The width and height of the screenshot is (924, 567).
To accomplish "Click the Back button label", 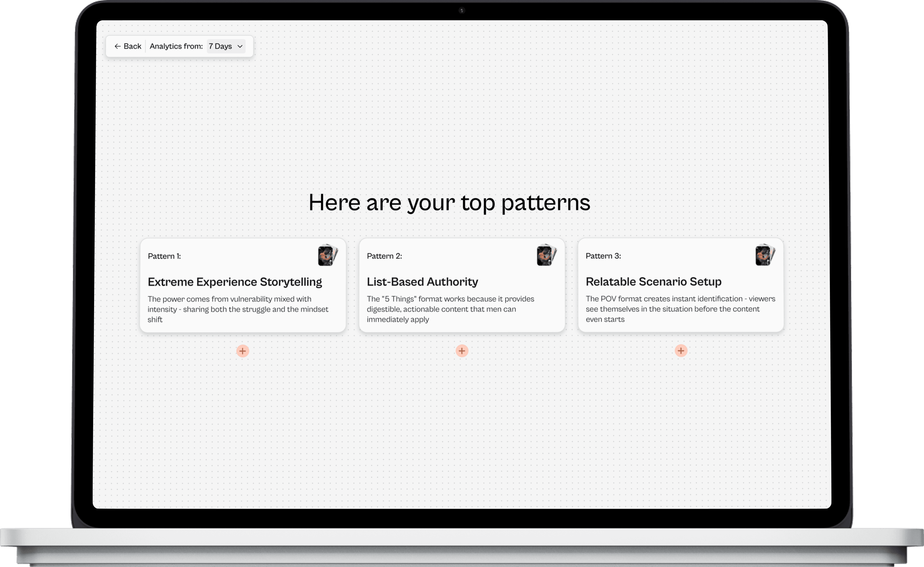I will click(132, 46).
